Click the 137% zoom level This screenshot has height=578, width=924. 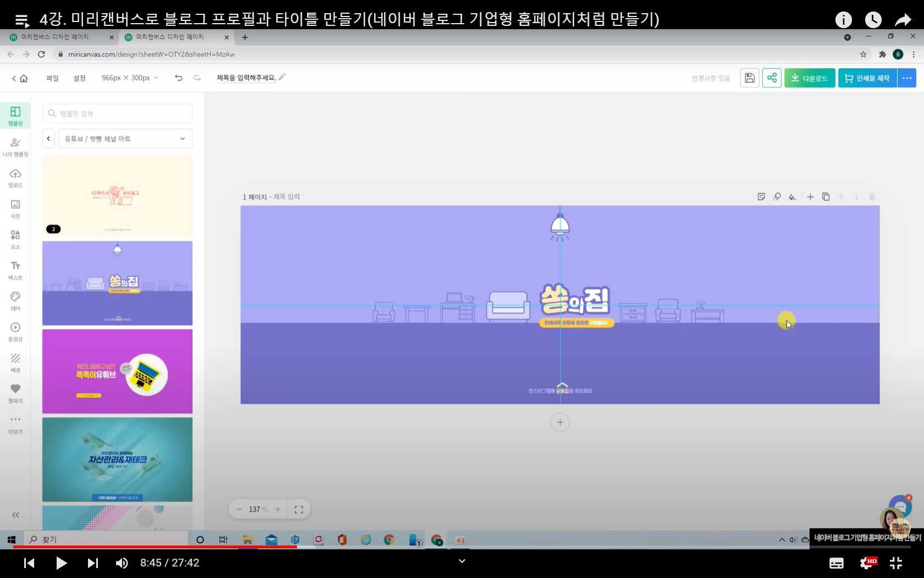coord(258,509)
